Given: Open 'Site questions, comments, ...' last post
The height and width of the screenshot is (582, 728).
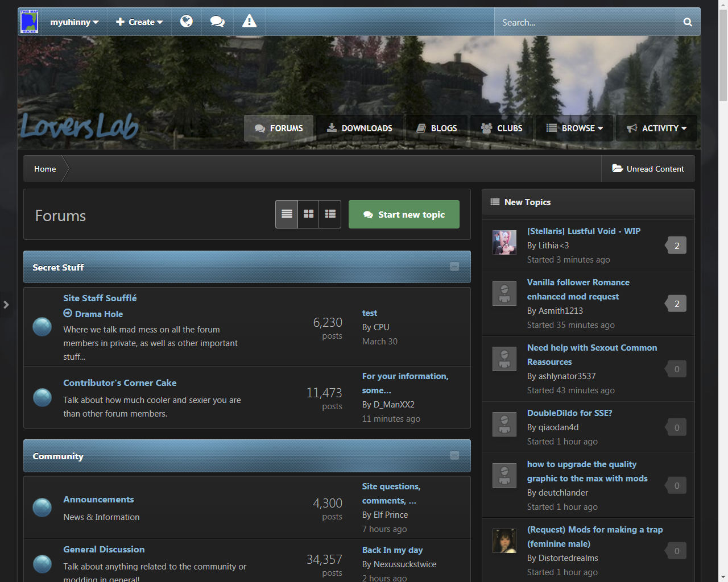Looking at the screenshot, I should click(x=391, y=493).
